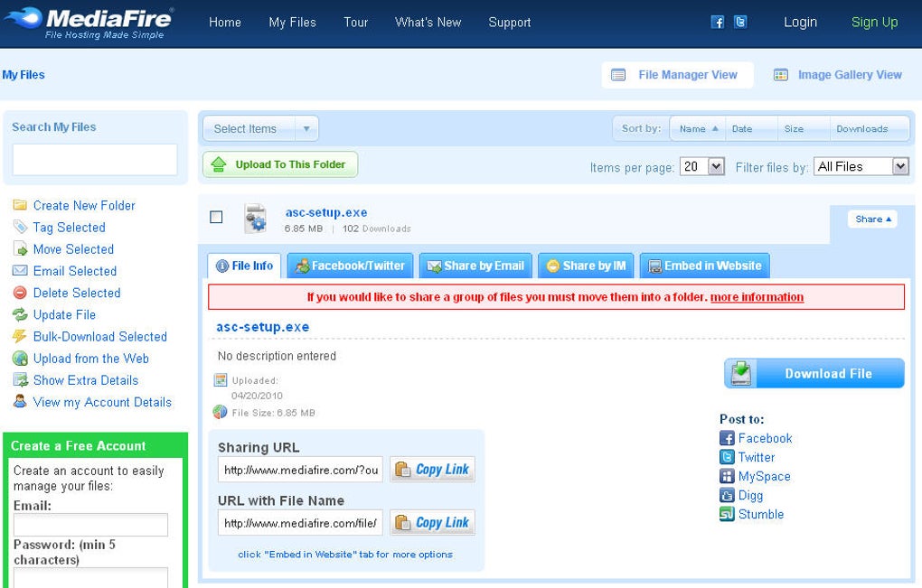The image size is (922, 588).
Task: Click the Facebook icon in header
Action: pos(717,23)
